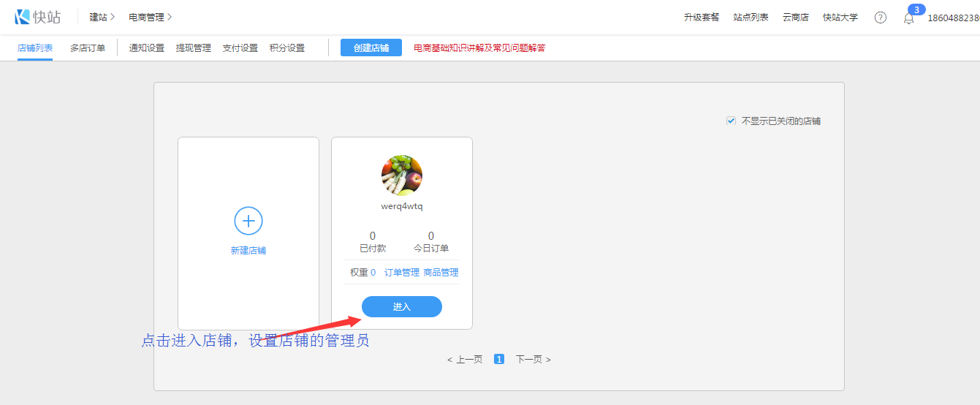Go to 下一页 in pagination
The height and width of the screenshot is (405, 980).
coord(533,360)
